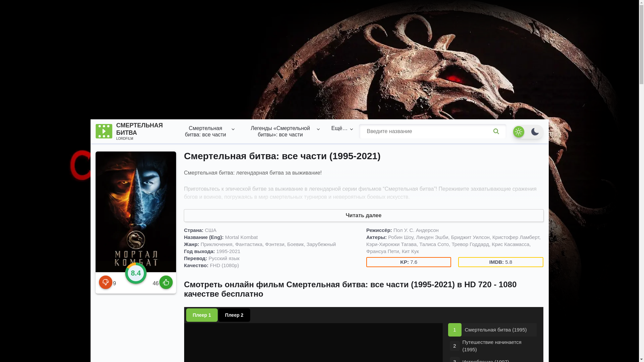The image size is (644, 362).
Task: Click the genre link 'Фэнтези'
Action: [x=275, y=244]
